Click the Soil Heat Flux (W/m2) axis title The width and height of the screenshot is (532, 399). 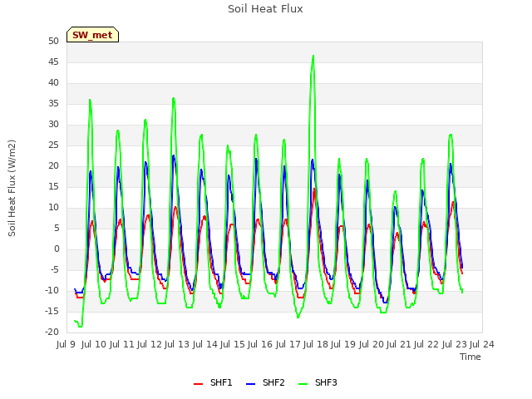[12, 188]
